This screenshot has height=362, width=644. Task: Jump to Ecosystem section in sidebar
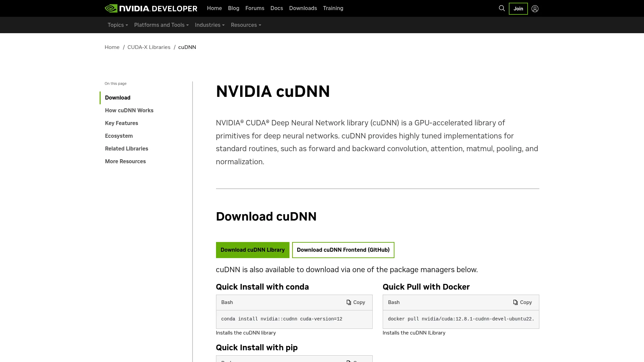119,136
